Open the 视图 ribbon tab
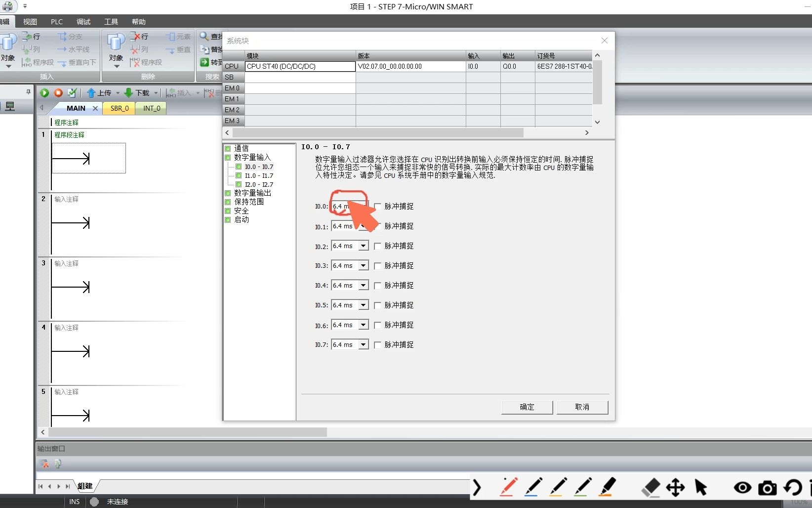The image size is (812, 508). point(30,22)
